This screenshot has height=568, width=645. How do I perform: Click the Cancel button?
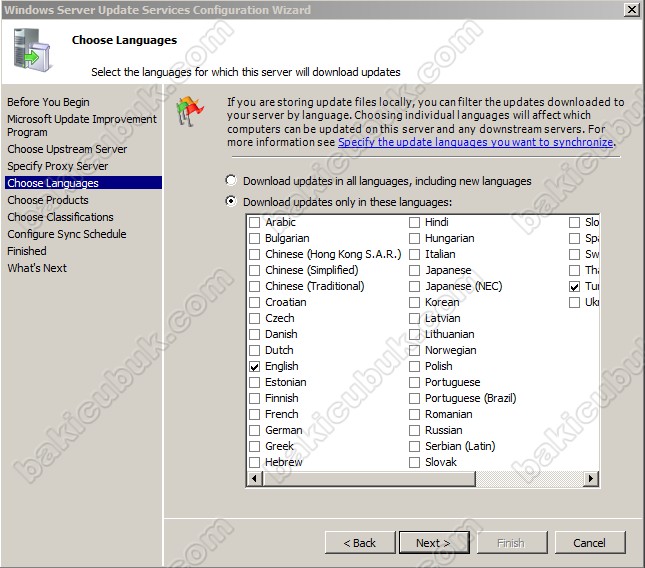click(590, 543)
